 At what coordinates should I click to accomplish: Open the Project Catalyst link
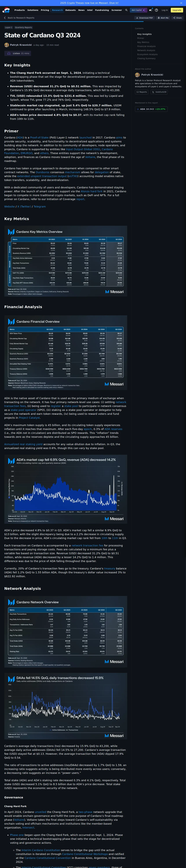(x=29, y=418)
